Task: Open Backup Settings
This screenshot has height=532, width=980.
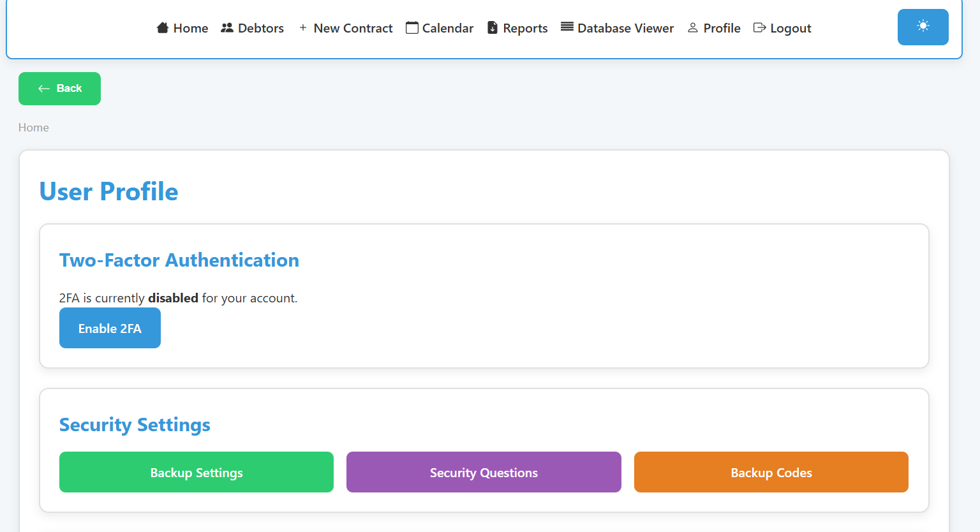Action: click(197, 472)
